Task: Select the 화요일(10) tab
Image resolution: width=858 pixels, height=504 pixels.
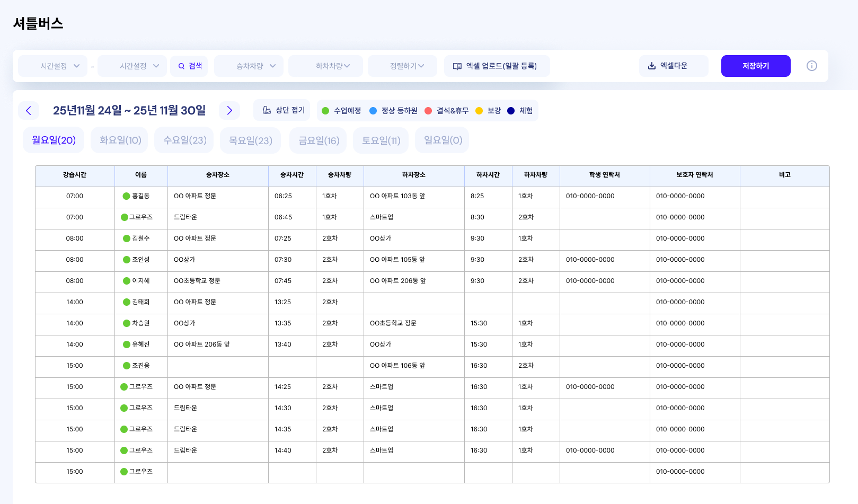Action: coord(120,140)
